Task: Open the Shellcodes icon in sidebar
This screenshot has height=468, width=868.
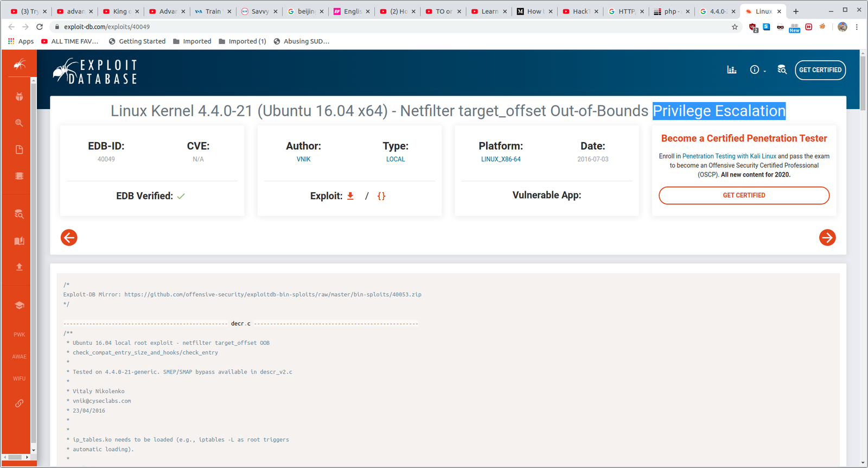Action: coord(19,176)
